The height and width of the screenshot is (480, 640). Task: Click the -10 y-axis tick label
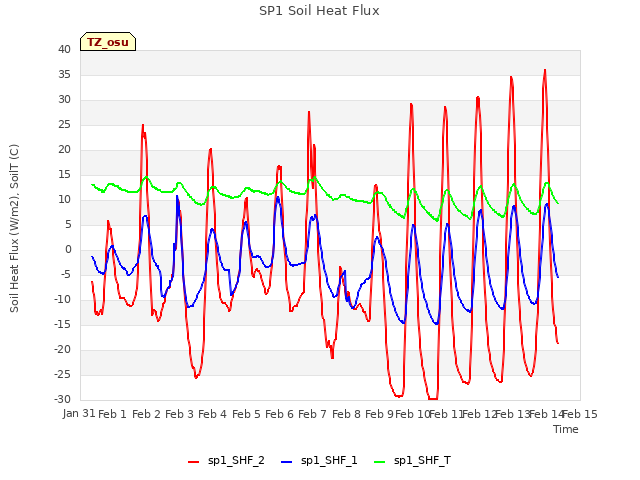pyautogui.click(x=62, y=300)
